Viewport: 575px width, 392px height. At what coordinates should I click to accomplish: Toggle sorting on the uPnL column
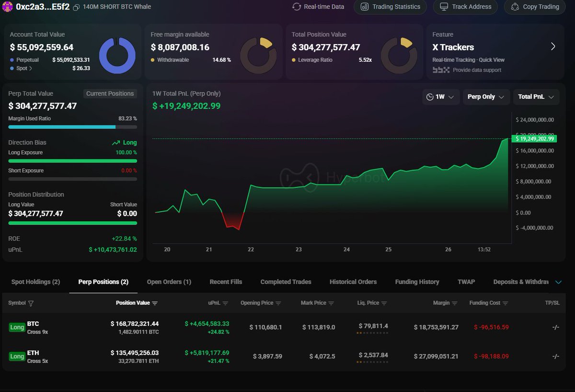pos(225,303)
